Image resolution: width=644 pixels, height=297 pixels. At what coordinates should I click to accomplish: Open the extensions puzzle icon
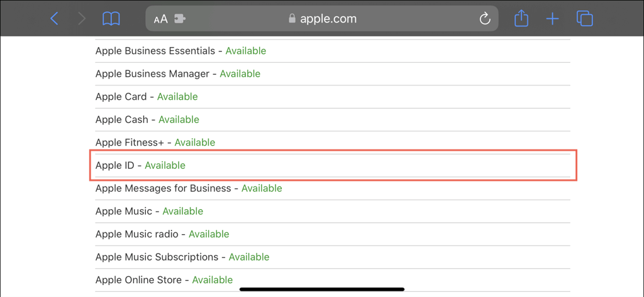coord(179,19)
